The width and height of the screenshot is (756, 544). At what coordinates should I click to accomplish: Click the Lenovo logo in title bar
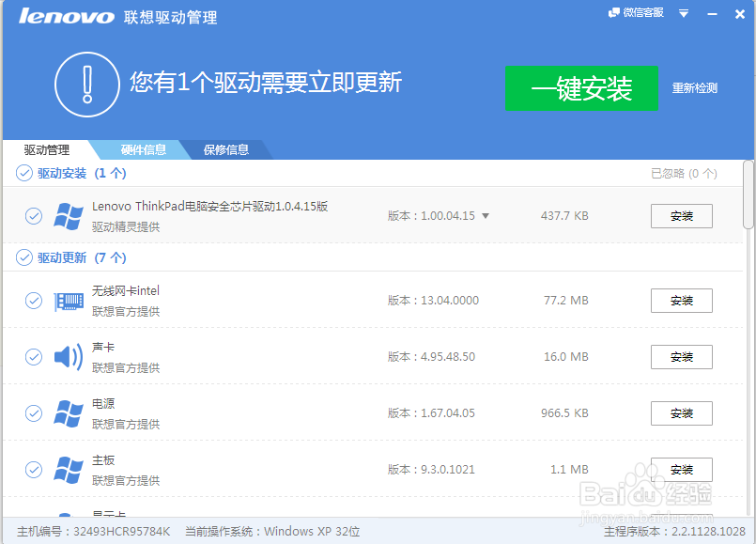67,16
